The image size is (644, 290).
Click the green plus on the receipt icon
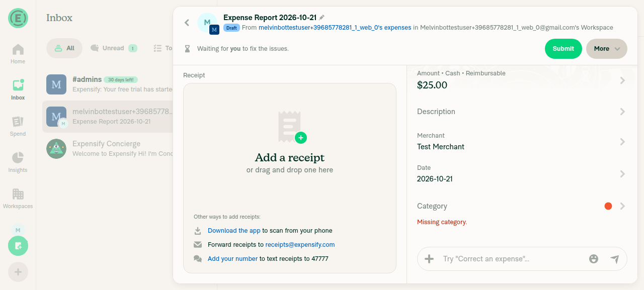pos(301,138)
